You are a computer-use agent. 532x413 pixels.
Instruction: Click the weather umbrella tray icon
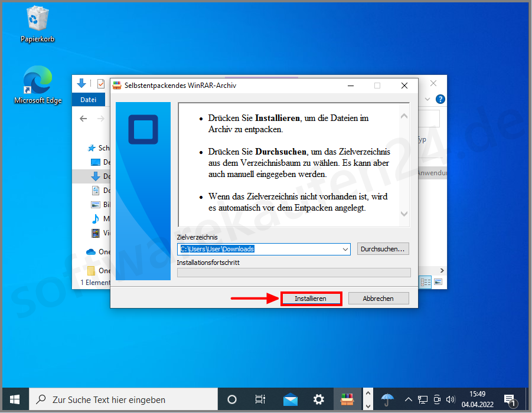tap(387, 400)
